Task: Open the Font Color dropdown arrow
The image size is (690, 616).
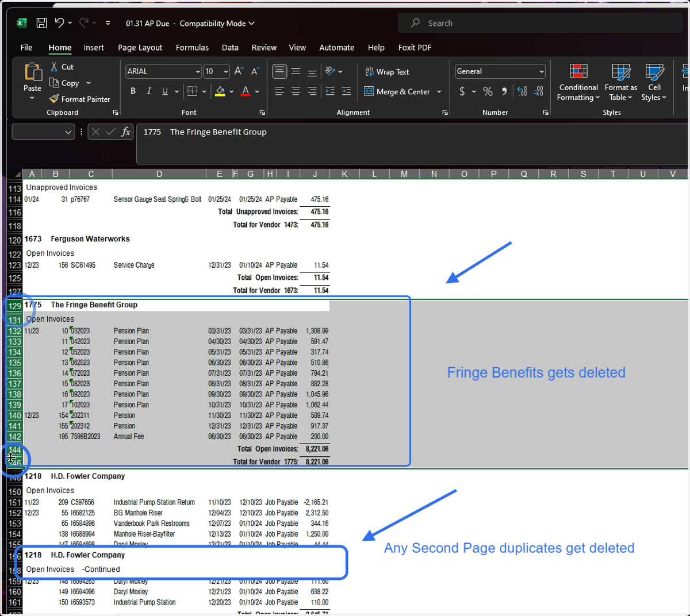Action: tap(257, 91)
